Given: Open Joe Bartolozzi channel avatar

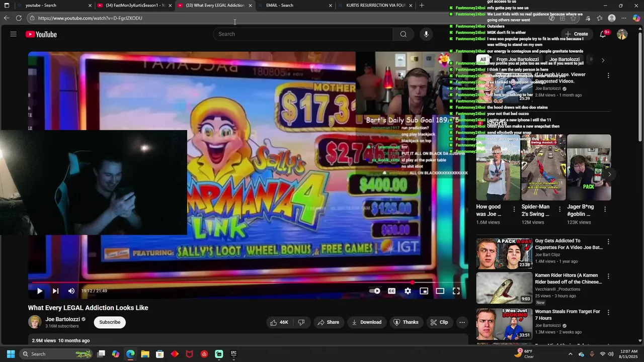Looking at the screenshot, I should coord(35,322).
